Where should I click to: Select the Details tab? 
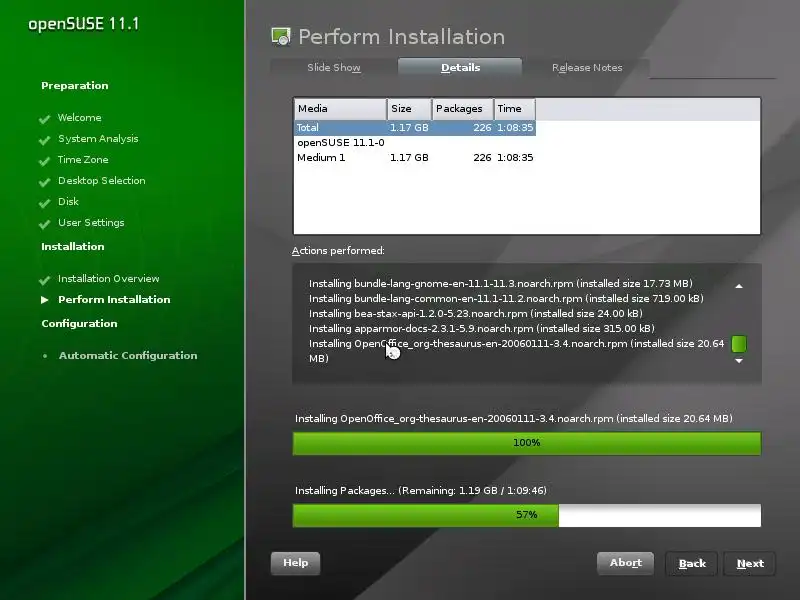tap(460, 68)
